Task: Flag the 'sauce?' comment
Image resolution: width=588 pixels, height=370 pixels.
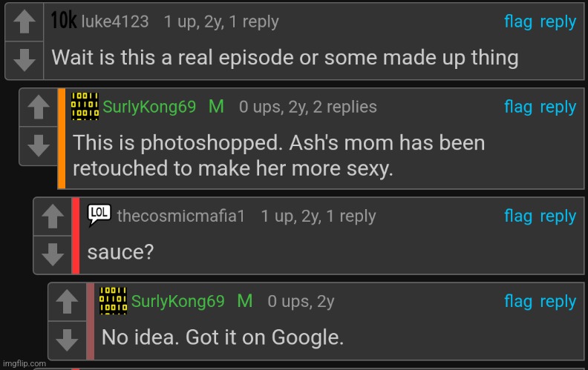Action: 518,216
